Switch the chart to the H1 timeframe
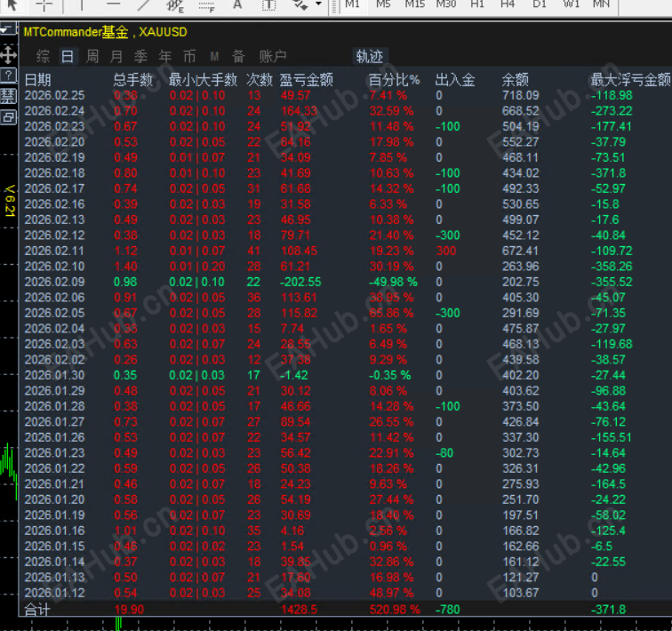Screen dimensions: 672x631 point(477,4)
